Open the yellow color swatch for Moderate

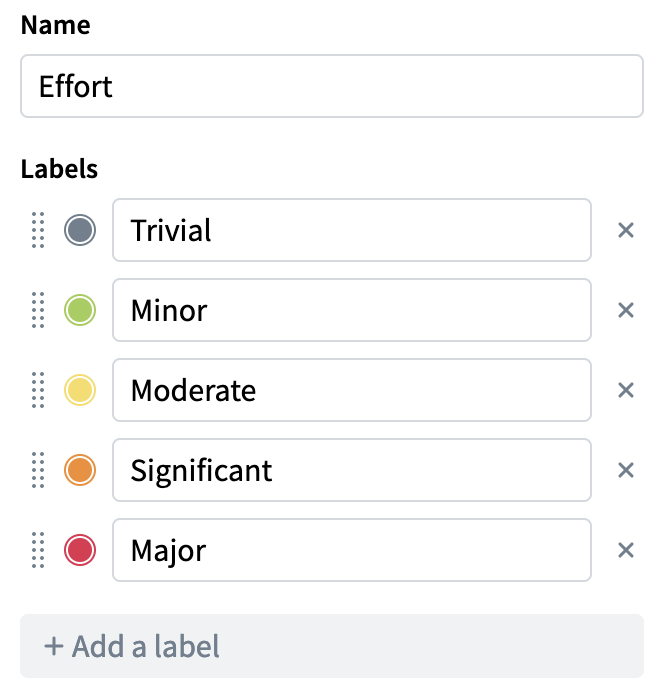coord(80,390)
